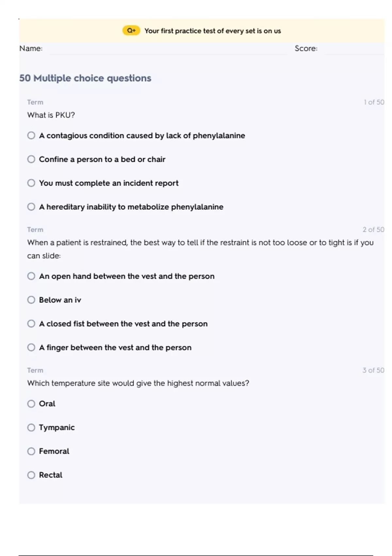This screenshot has height=556, width=392.
Task: Click the Q+ badge icon
Action: (x=131, y=31)
